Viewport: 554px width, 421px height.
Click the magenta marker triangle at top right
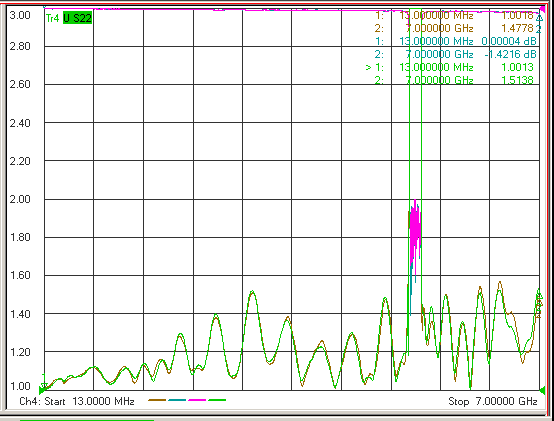pos(543,9)
